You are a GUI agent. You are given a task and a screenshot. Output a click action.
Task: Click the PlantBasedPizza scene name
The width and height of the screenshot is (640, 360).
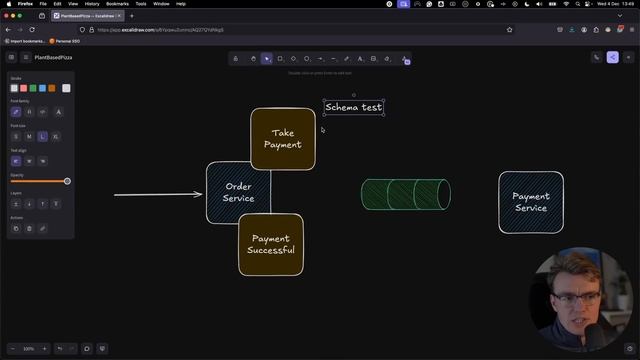[53, 58]
